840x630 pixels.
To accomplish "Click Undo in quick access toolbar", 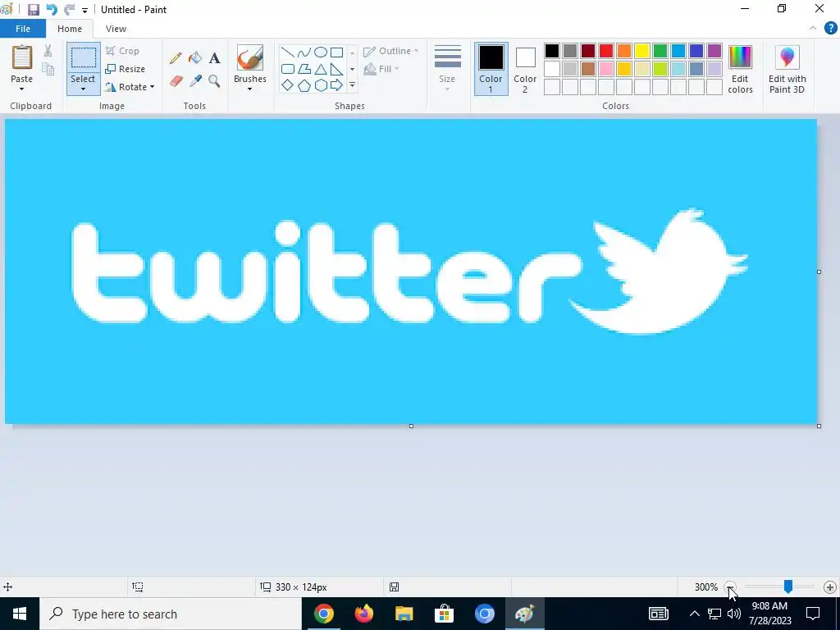I will (x=52, y=10).
